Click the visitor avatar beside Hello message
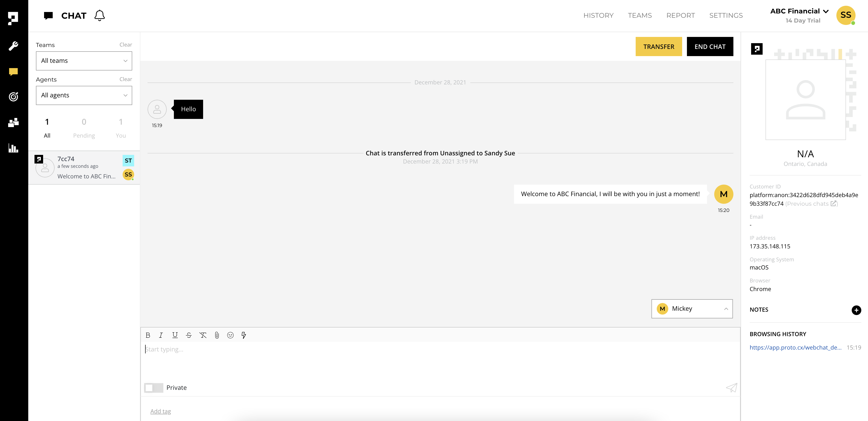This screenshot has width=868, height=421. (157, 109)
